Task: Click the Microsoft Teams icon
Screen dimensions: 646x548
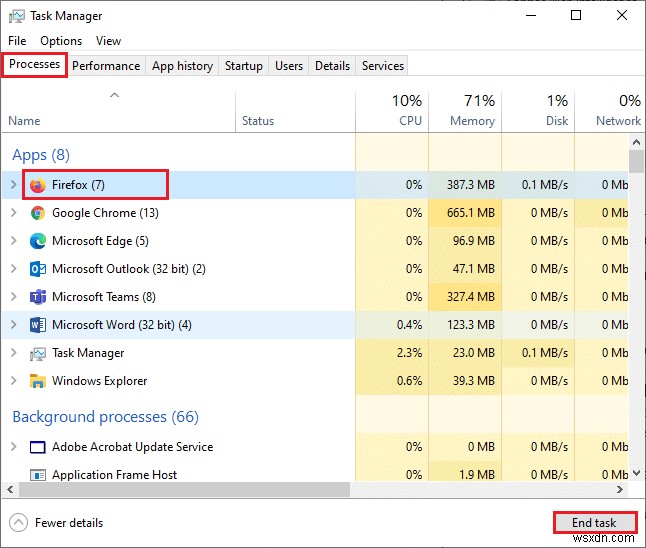Action: (x=38, y=297)
